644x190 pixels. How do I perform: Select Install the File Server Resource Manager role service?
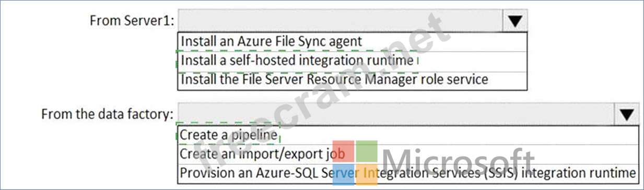353,80
